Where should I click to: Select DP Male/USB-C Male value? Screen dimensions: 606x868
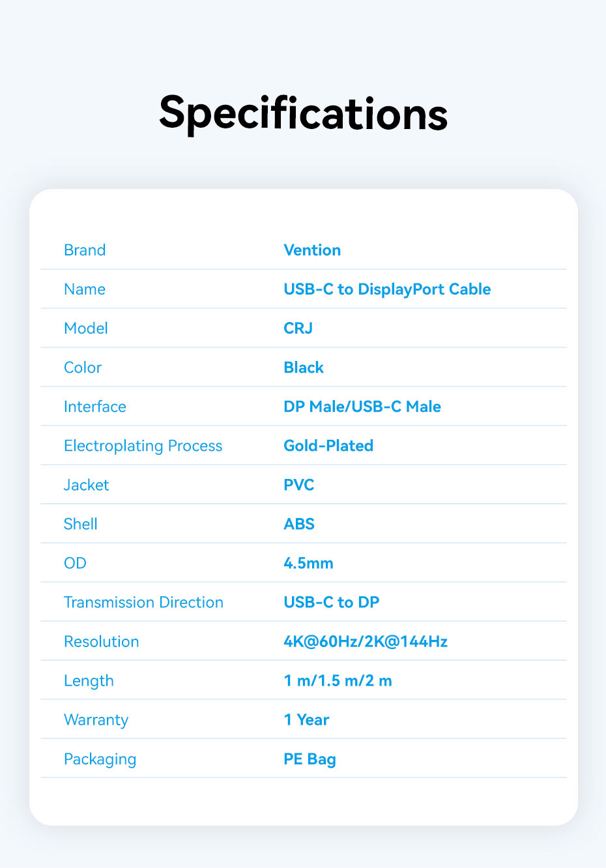362,407
